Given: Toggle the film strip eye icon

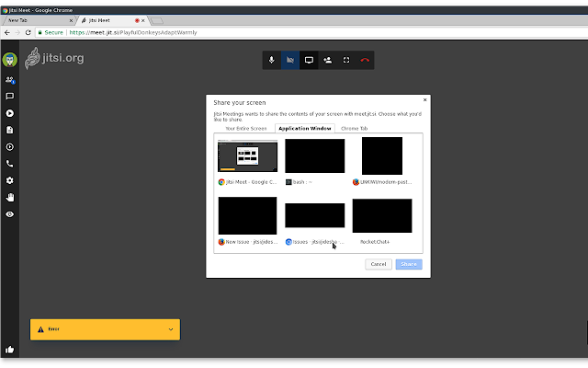Looking at the screenshot, I should point(10,214).
